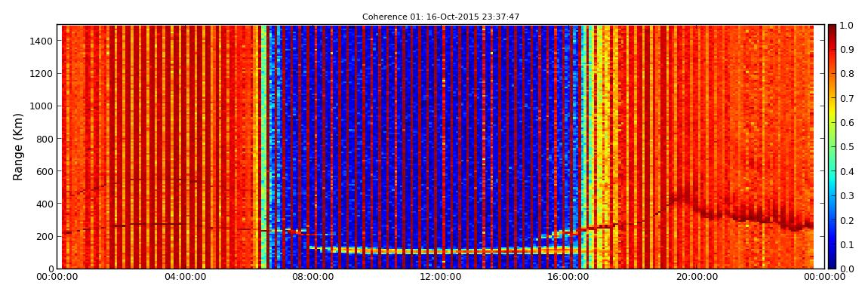Click the 20:00:00 time axis label

[697, 277]
